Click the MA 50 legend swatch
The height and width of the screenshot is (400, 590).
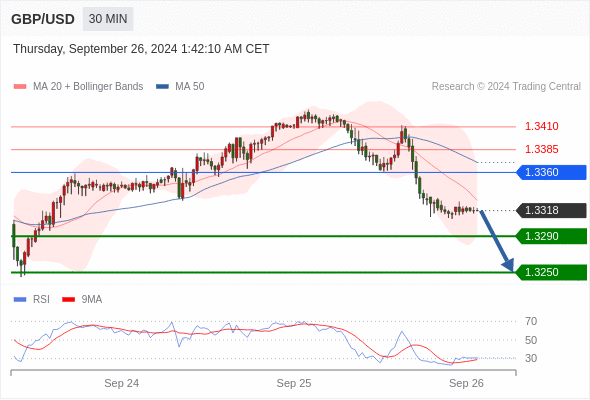click(x=163, y=87)
